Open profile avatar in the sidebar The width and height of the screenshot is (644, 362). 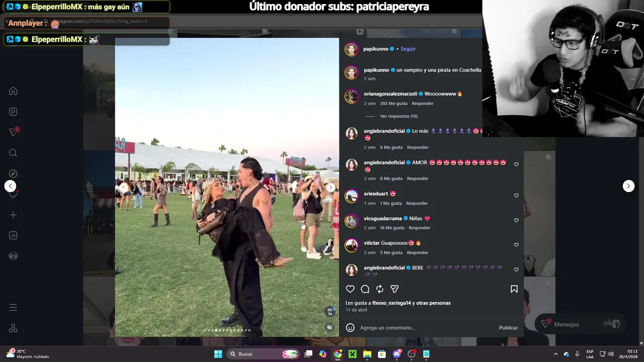13,256
